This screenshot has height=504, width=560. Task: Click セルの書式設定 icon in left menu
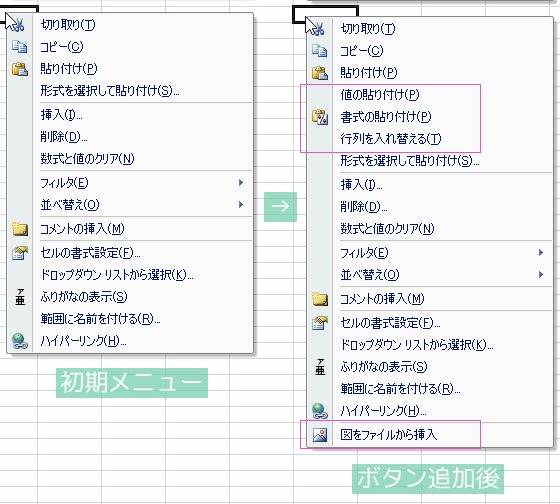(x=20, y=253)
